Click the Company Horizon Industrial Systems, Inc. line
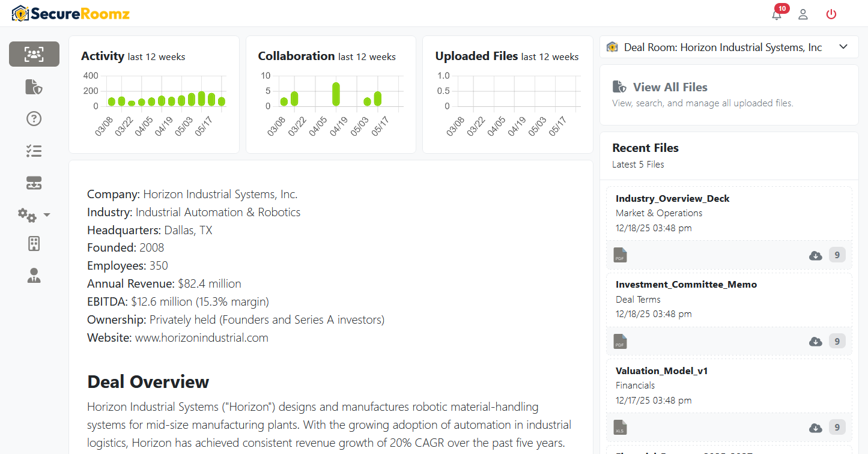 192,194
